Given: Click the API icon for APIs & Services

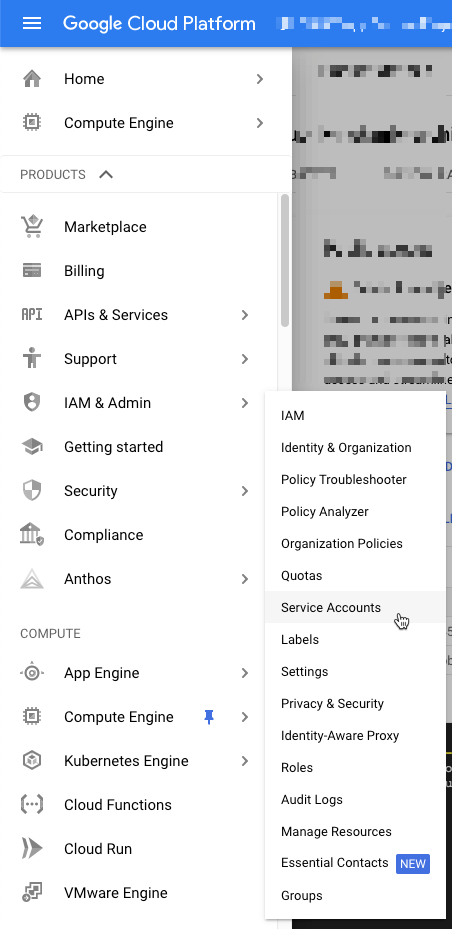Looking at the screenshot, I should point(31,315).
